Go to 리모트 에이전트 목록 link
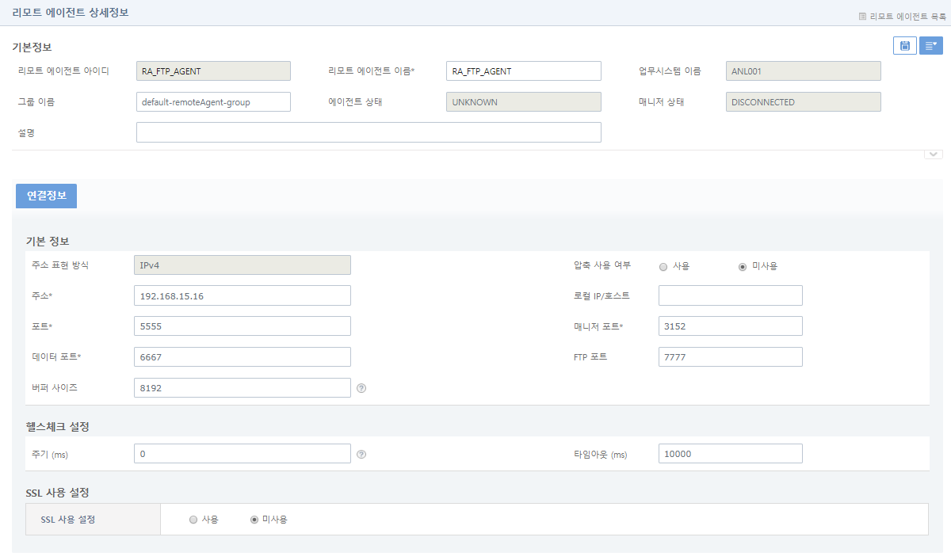951x560 pixels. click(902, 15)
